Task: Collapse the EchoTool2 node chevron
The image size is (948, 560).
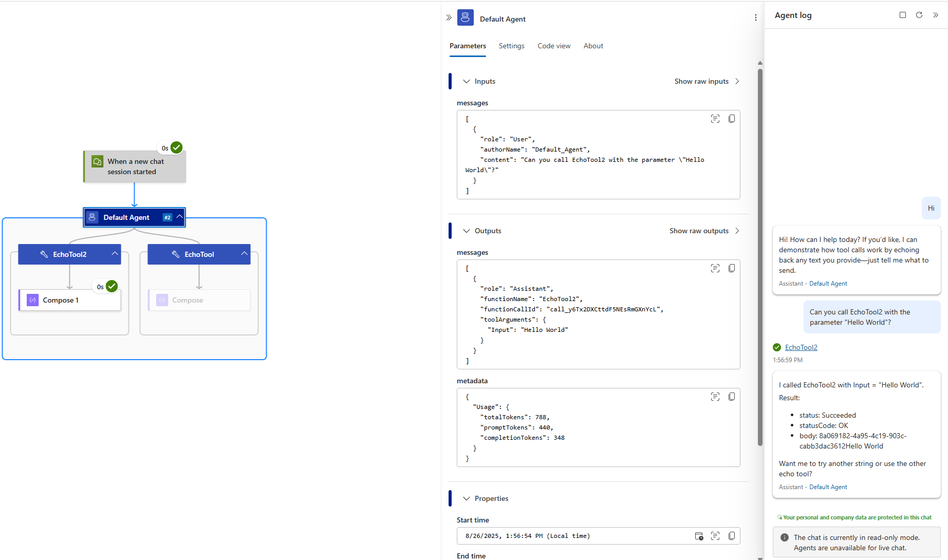Action: 114,254
